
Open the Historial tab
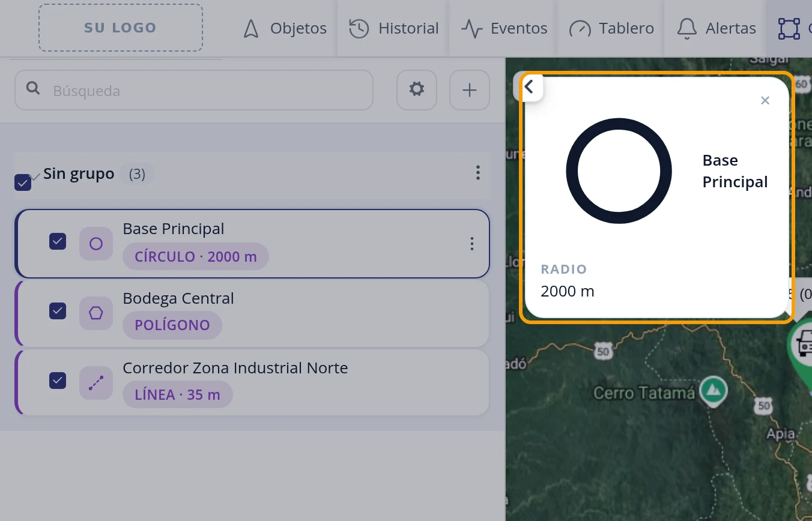[x=393, y=28]
